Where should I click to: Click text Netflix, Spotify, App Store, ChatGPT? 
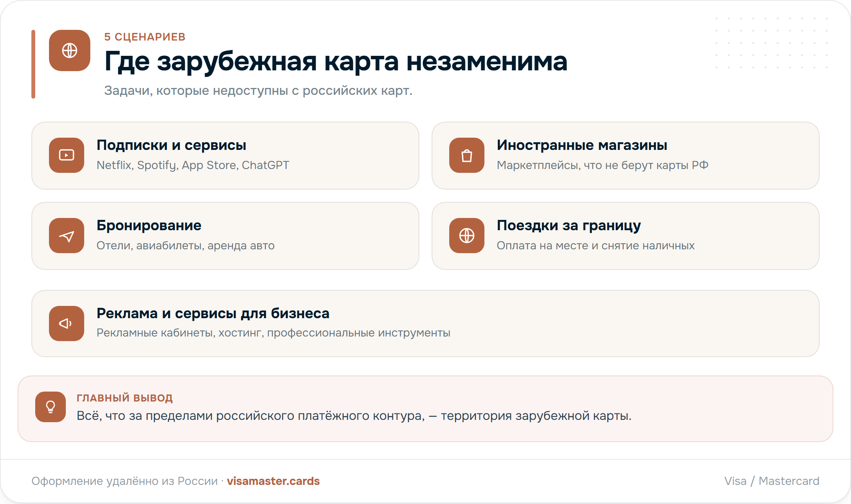pyautogui.click(x=193, y=165)
